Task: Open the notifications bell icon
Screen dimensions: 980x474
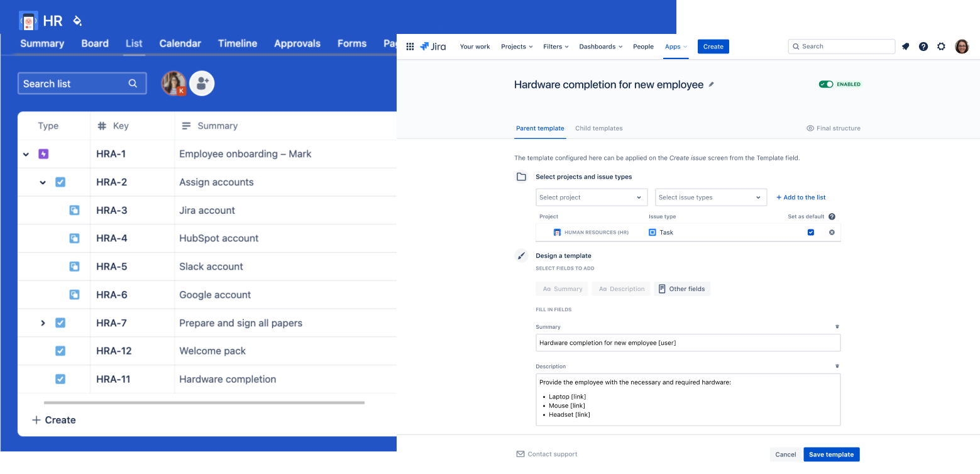Action: coord(905,47)
